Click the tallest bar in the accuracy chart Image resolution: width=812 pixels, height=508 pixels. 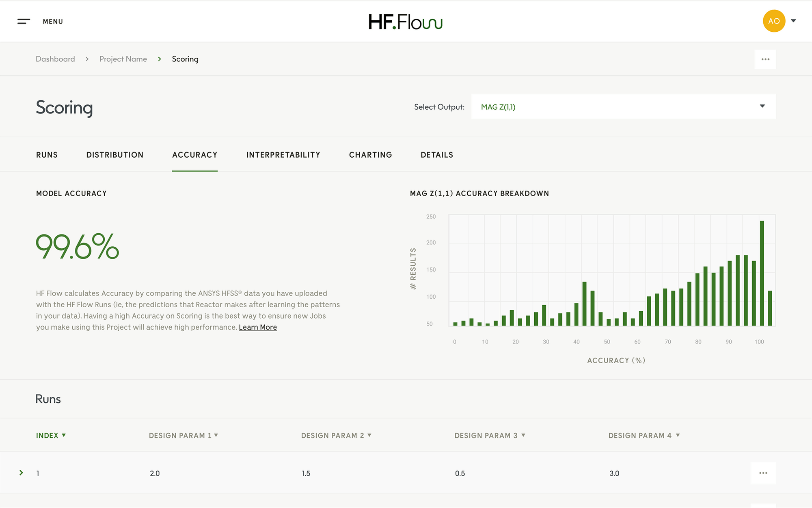(x=762, y=273)
